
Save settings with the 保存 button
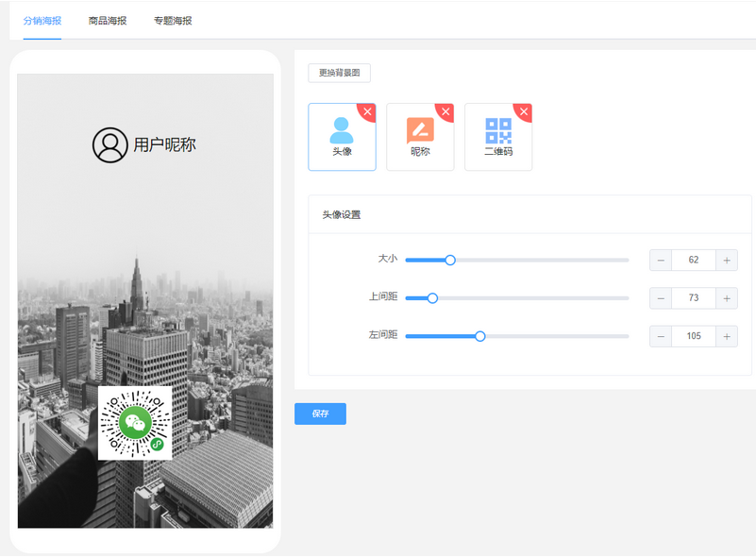tap(320, 414)
